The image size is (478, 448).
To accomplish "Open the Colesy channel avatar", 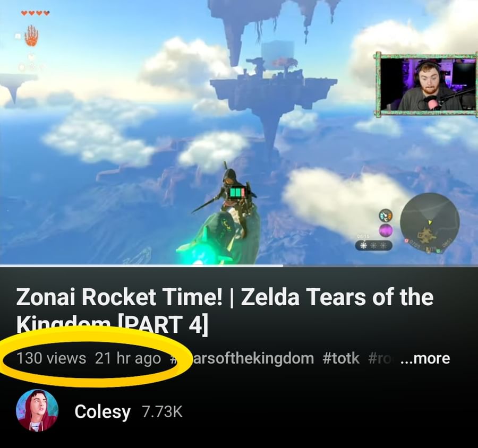I will 37,410.
